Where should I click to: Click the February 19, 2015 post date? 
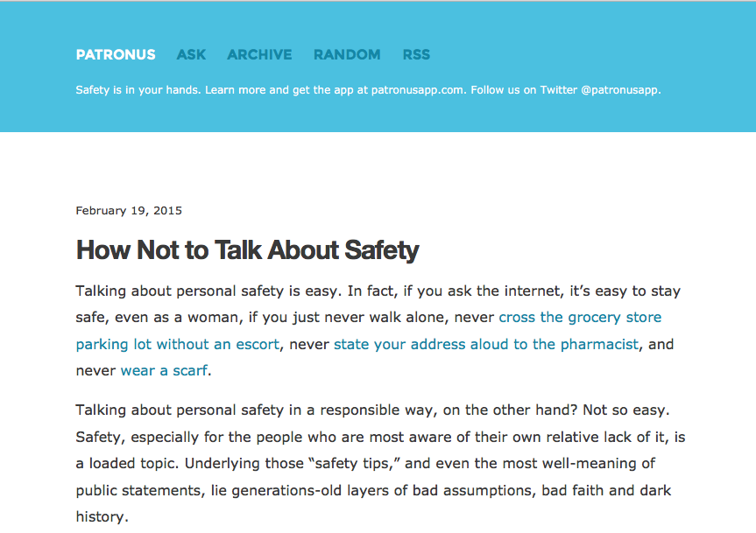pos(129,211)
